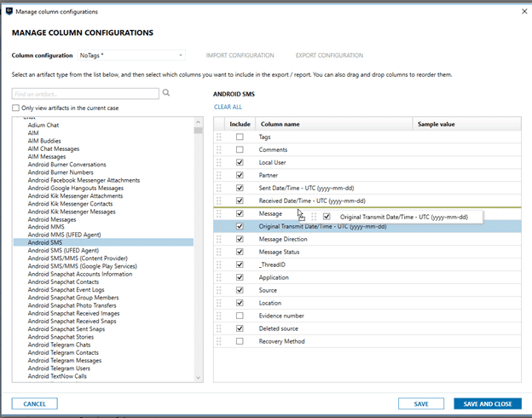This screenshot has height=418, width=532.
Task: Click the drag handle for Deleted source row
Action: [219, 328]
